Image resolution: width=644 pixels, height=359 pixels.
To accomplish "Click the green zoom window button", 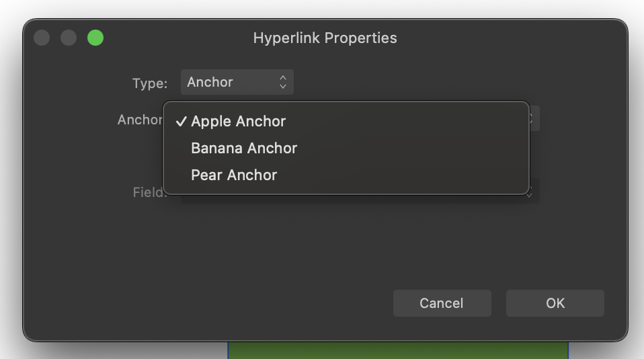I will 95,38.
